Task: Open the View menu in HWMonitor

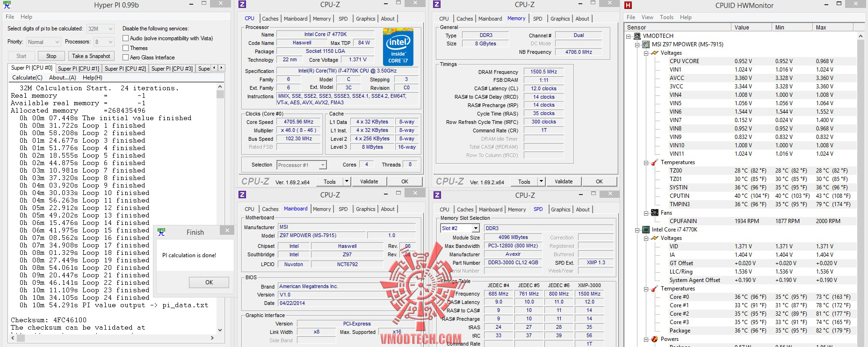Action: [647, 17]
